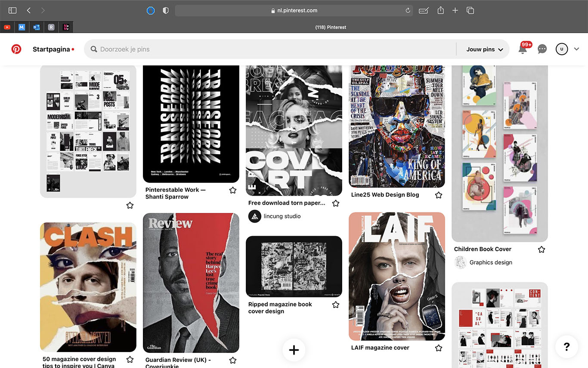Open the torn paper COVER ART pin image

click(x=294, y=131)
